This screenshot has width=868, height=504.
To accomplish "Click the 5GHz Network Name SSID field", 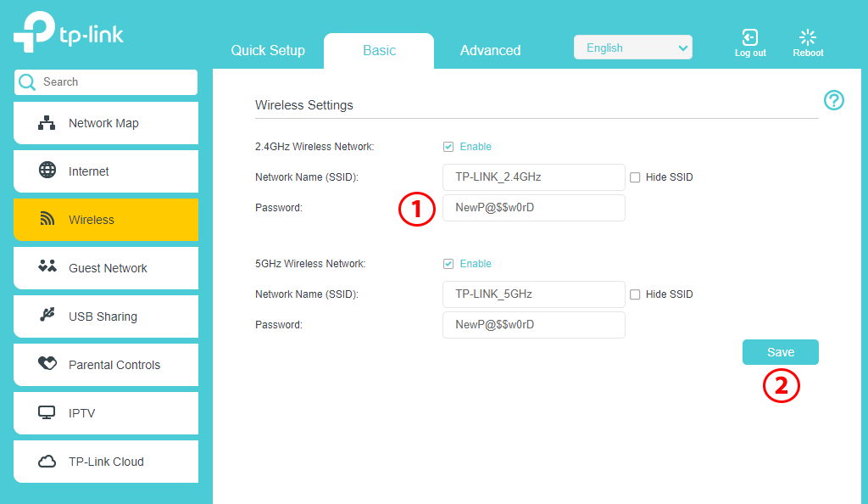I will tap(534, 294).
